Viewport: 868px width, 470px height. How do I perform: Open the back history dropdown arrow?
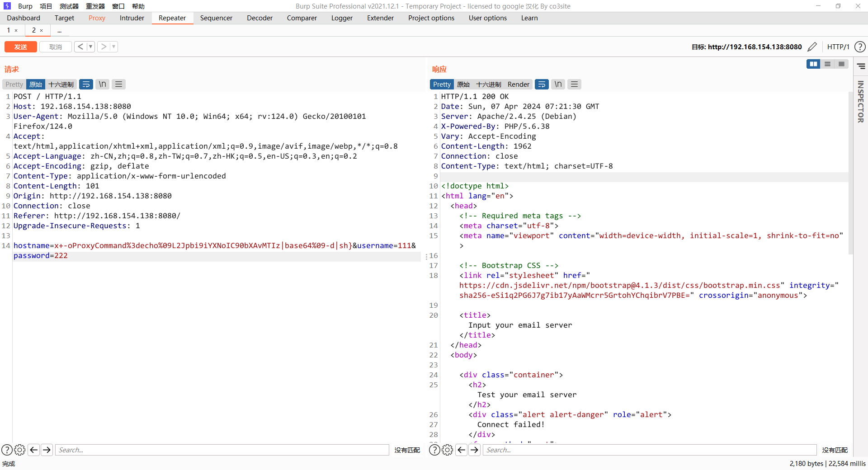[x=90, y=47]
